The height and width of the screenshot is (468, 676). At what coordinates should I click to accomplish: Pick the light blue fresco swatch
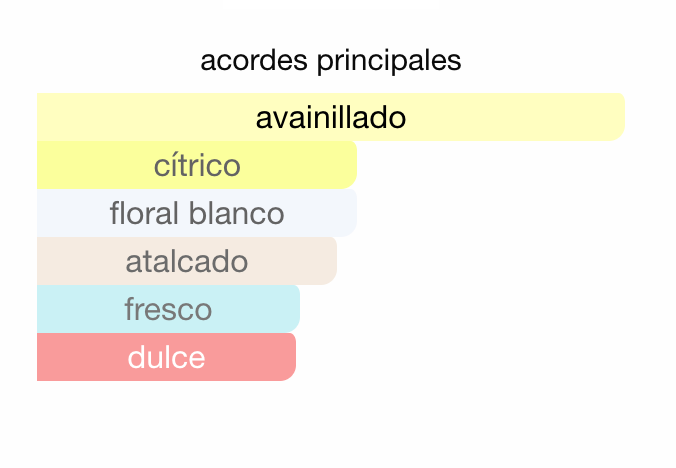tap(168, 309)
